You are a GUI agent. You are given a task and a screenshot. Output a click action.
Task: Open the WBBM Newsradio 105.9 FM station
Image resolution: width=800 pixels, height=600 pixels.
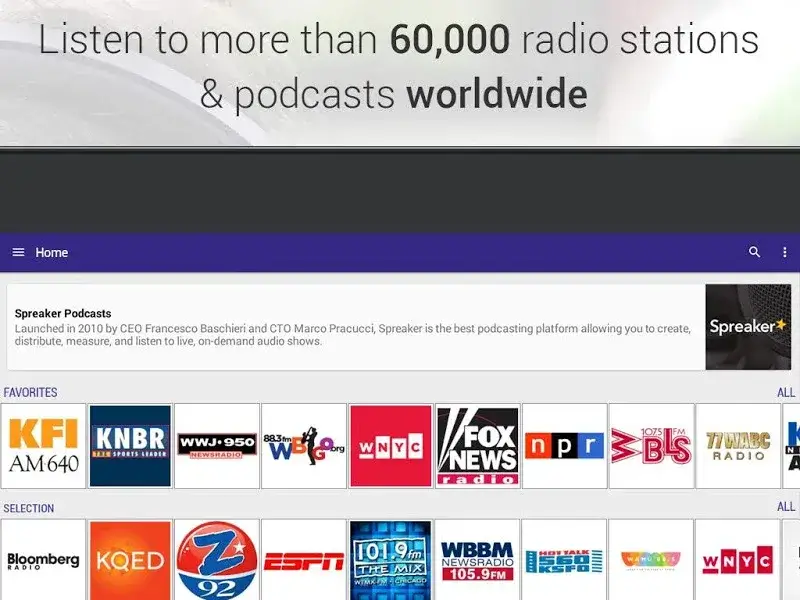tap(478, 558)
